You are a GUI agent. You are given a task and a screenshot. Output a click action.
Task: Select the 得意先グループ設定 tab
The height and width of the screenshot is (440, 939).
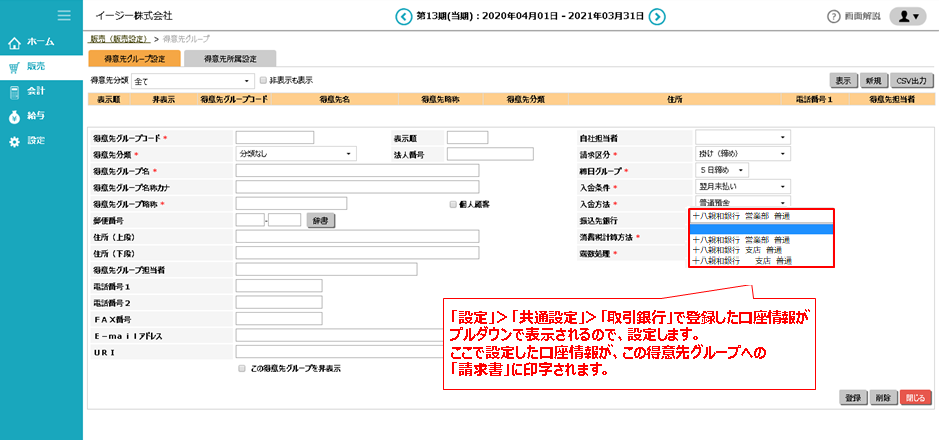point(135,59)
